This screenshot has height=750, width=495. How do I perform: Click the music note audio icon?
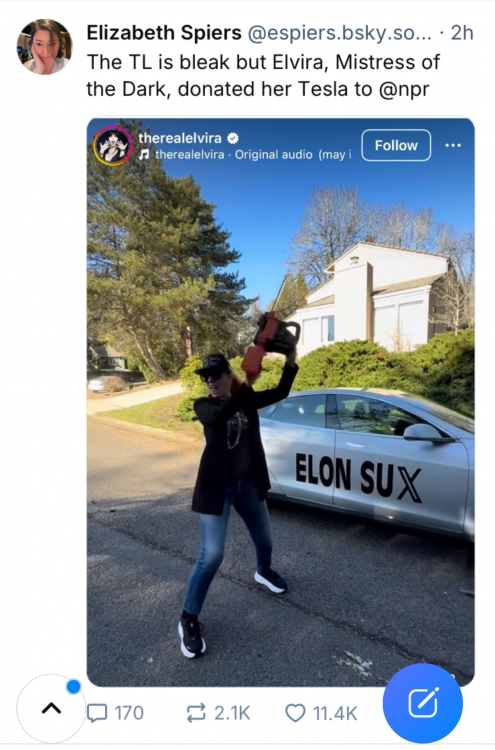coord(143,154)
